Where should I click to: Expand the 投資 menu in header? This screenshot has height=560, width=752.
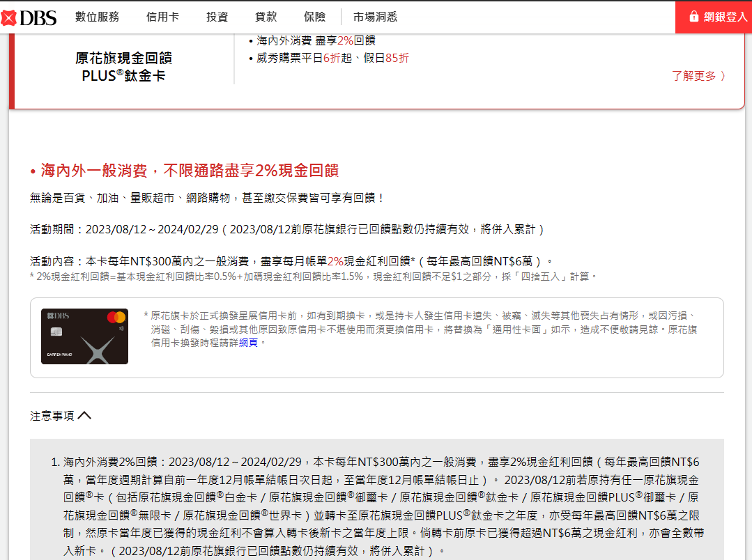(217, 17)
